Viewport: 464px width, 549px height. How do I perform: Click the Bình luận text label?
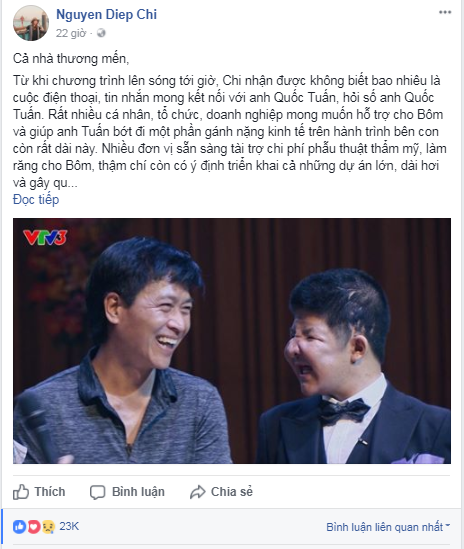coord(138,492)
